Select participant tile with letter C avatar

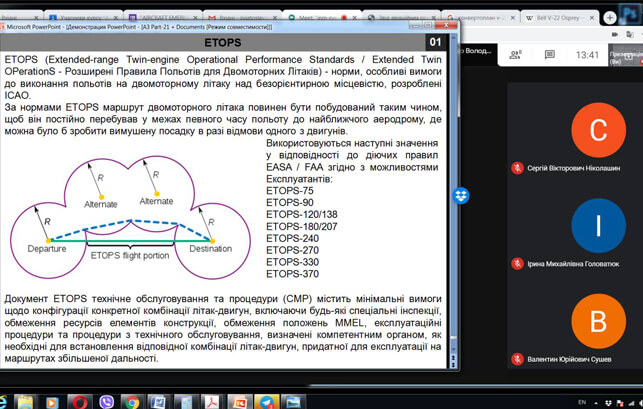[x=598, y=131]
